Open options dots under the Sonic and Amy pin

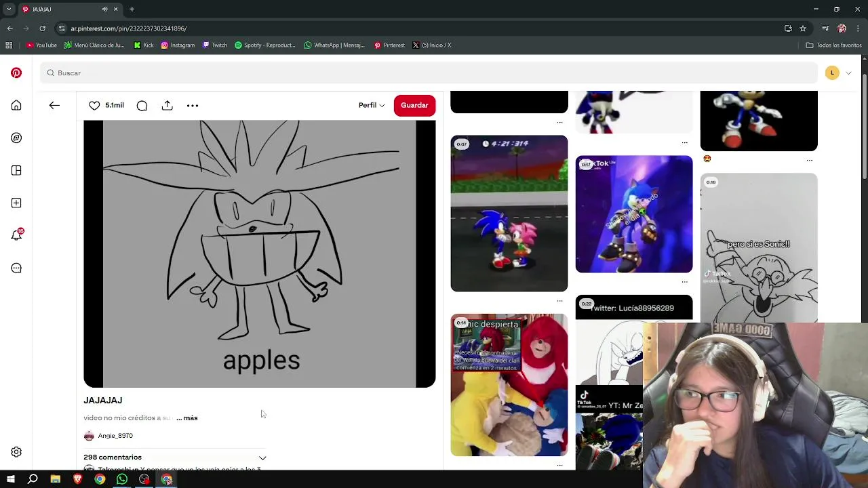tap(560, 300)
